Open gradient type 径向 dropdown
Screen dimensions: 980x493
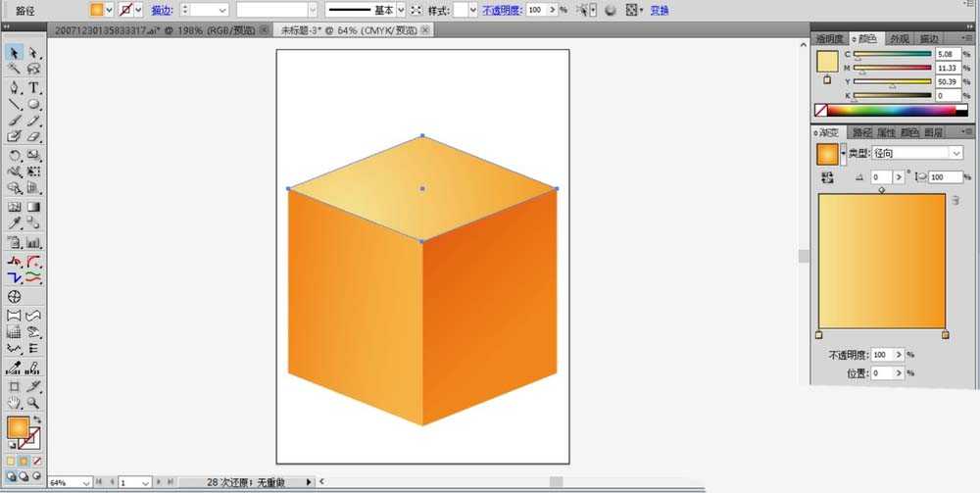[x=956, y=153]
